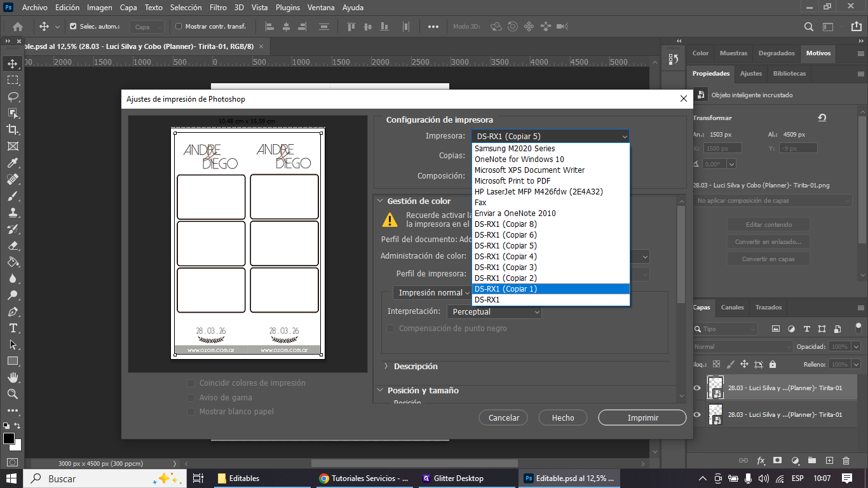Select the Eyedropper tool
Image resolution: width=868 pixels, height=488 pixels.
12,163
